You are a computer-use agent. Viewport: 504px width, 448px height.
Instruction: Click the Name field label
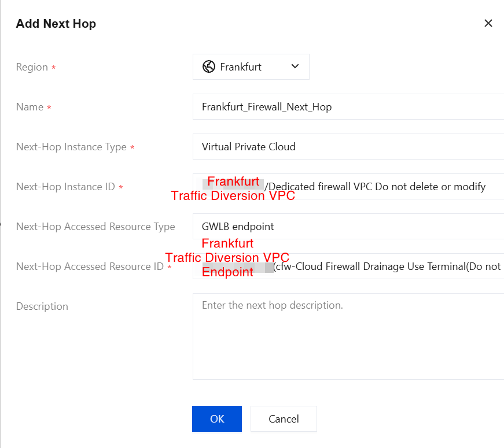tap(30, 107)
